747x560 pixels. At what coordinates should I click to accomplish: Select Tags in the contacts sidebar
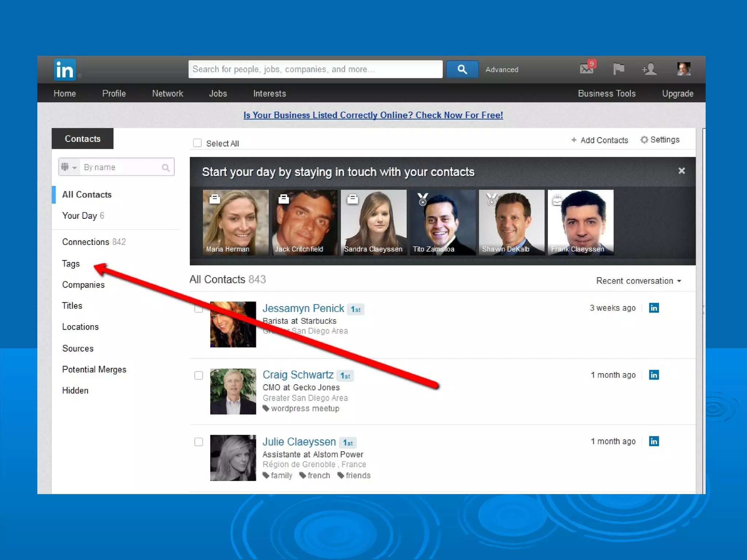pyautogui.click(x=71, y=264)
